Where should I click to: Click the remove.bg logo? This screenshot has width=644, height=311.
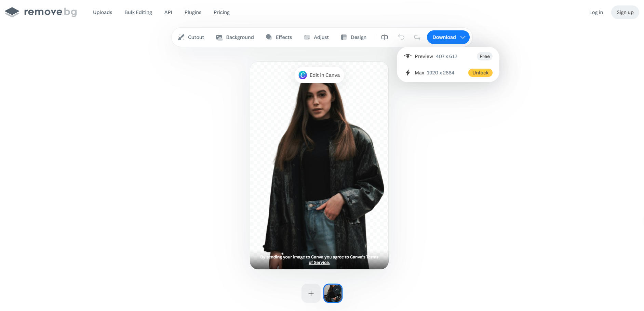tap(41, 12)
